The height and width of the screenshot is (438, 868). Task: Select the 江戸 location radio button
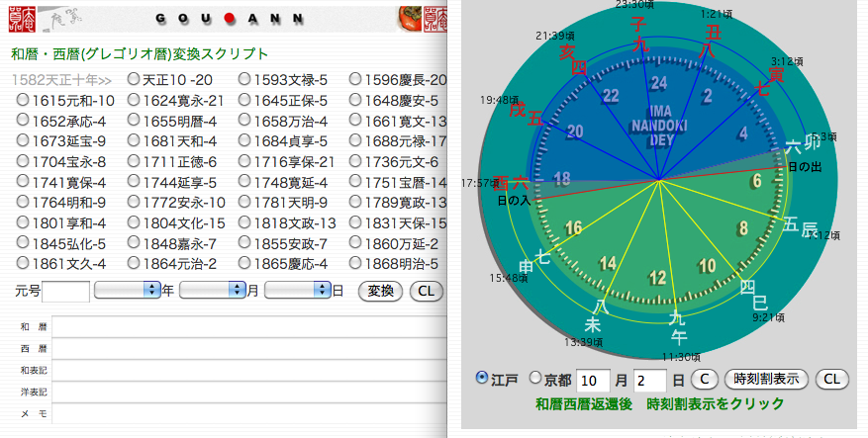pyautogui.click(x=482, y=379)
